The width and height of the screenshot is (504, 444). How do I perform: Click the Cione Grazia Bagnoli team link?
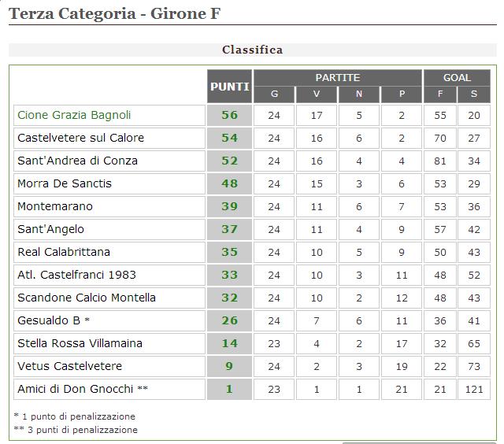coord(74,115)
